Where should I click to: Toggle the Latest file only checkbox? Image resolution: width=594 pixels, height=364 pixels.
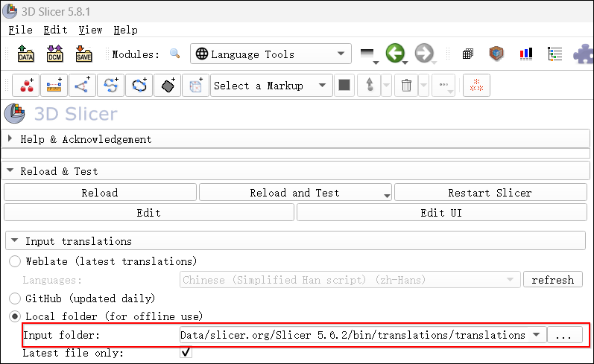(186, 352)
